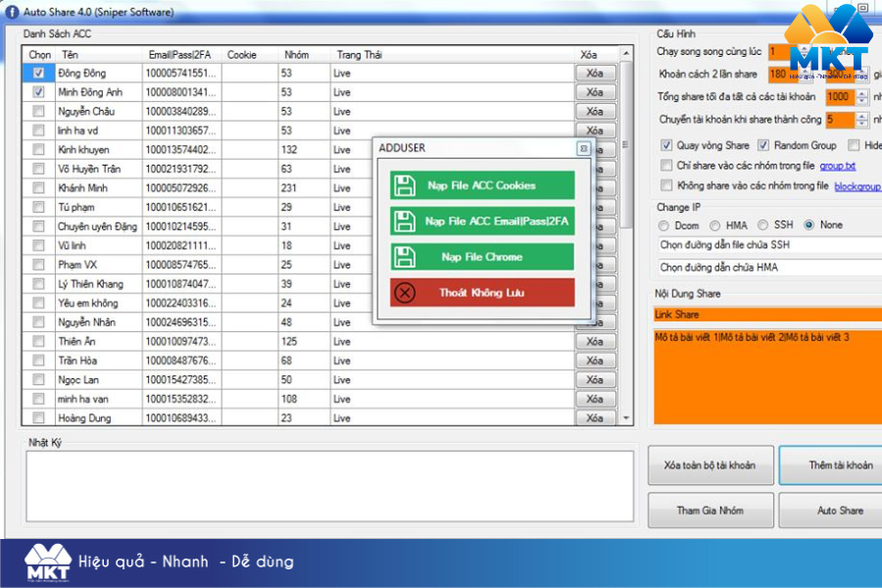Uncheck the checkbox for Đông Đông account
Viewport: 882px width, 588px height.
click(38, 73)
